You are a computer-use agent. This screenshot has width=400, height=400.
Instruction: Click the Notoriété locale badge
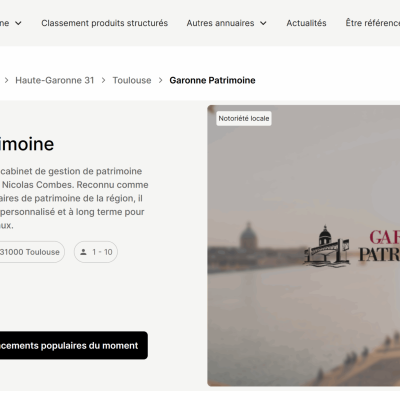(x=244, y=118)
